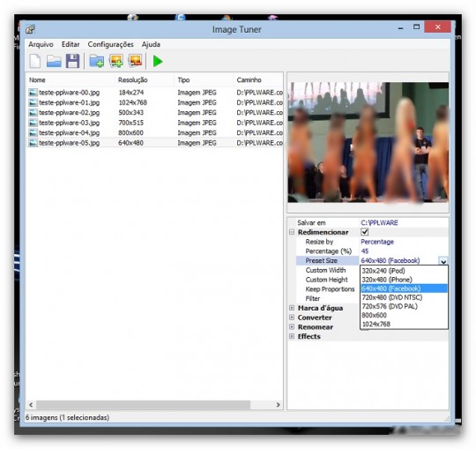This screenshot has width=476, height=449.
Task: Click the status bar image count text
Action: point(67,417)
